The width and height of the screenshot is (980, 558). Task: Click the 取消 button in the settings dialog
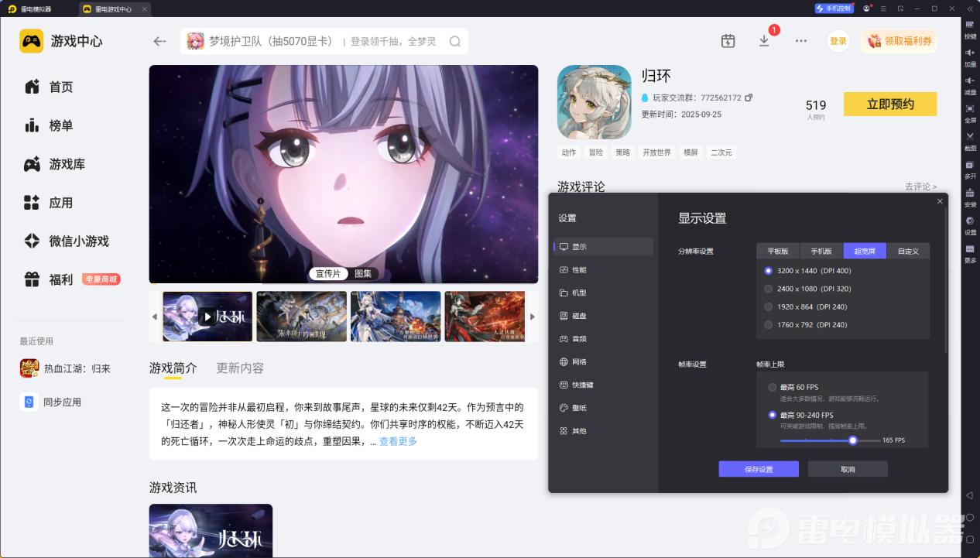(x=848, y=469)
